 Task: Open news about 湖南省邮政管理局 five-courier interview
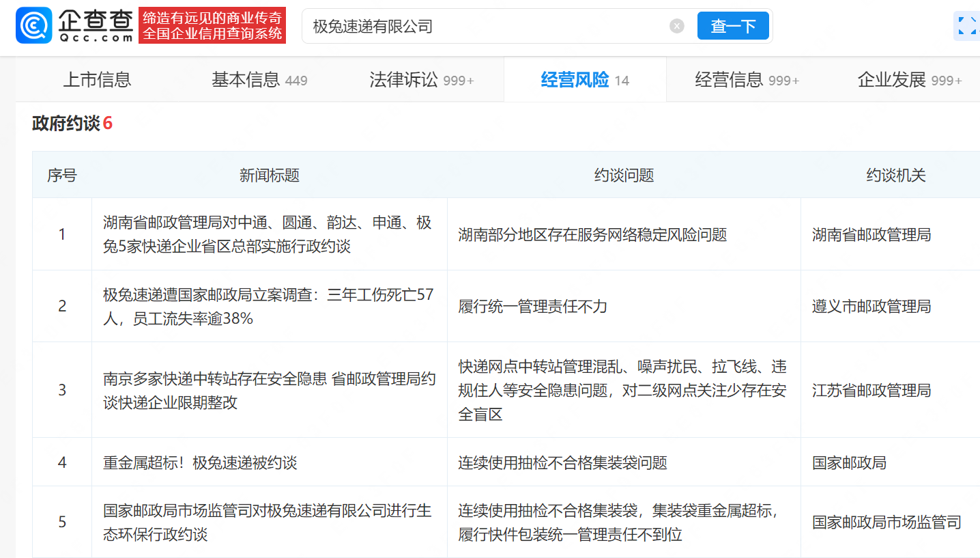click(x=268, y=234)
